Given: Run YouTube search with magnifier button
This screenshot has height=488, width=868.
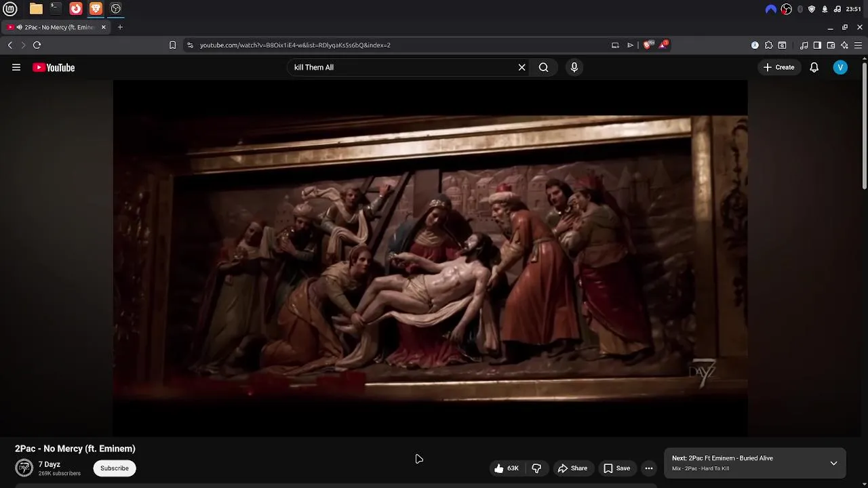Looking at the screenshot, I should click(544, 67).
